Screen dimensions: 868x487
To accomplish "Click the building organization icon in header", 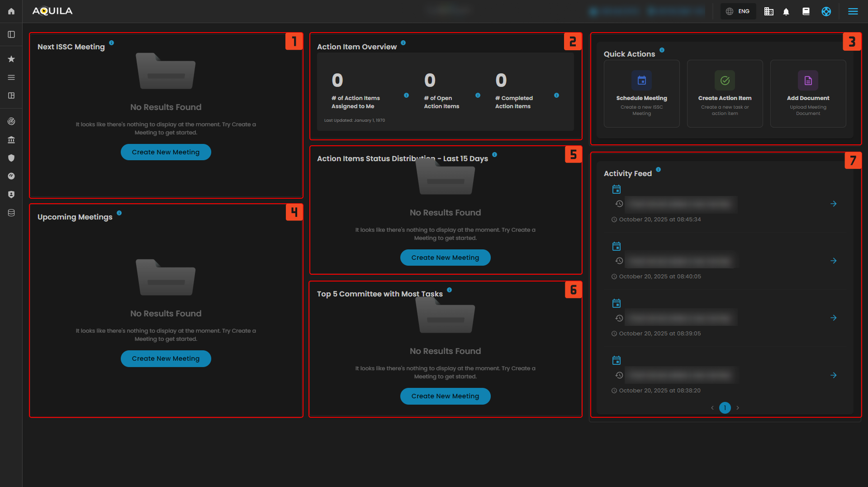I will click(768, 12).
